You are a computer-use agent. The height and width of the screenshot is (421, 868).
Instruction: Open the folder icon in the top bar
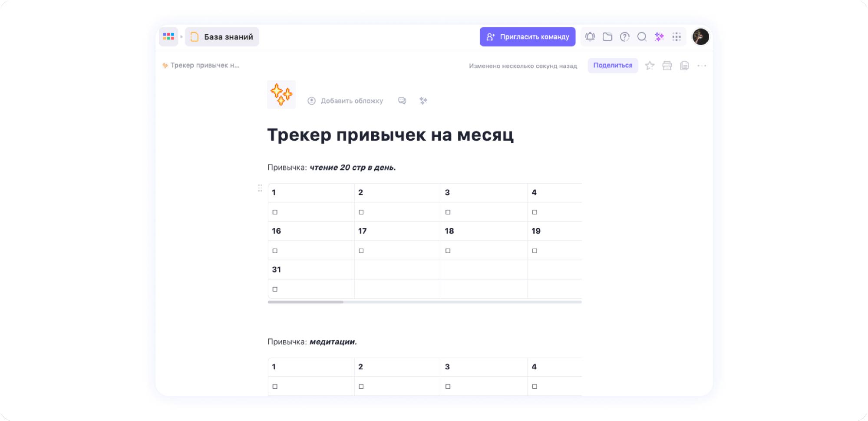pyautogui.click(x=607, y=36)
